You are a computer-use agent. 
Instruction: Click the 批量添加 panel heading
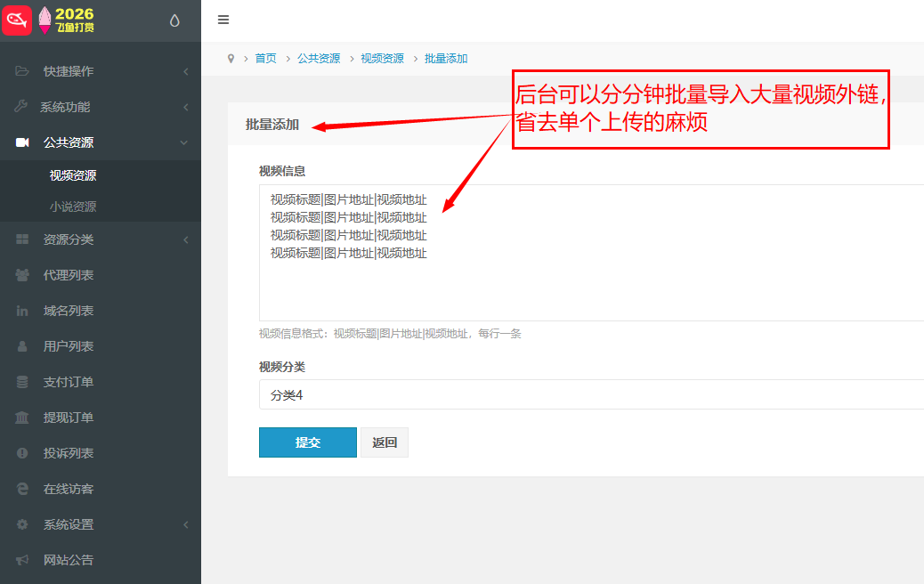(272, 125)
